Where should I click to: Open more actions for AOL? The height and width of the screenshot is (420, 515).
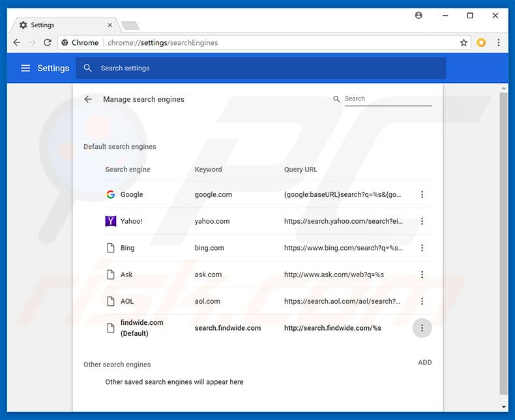click(422, 301)
